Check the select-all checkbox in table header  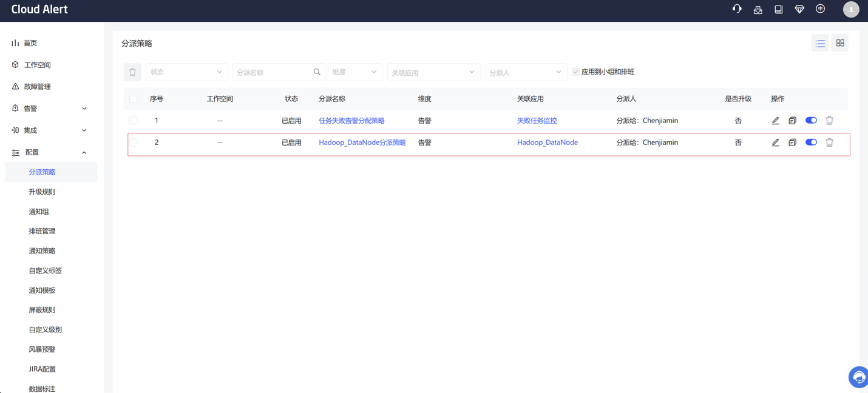click(134, 99)
